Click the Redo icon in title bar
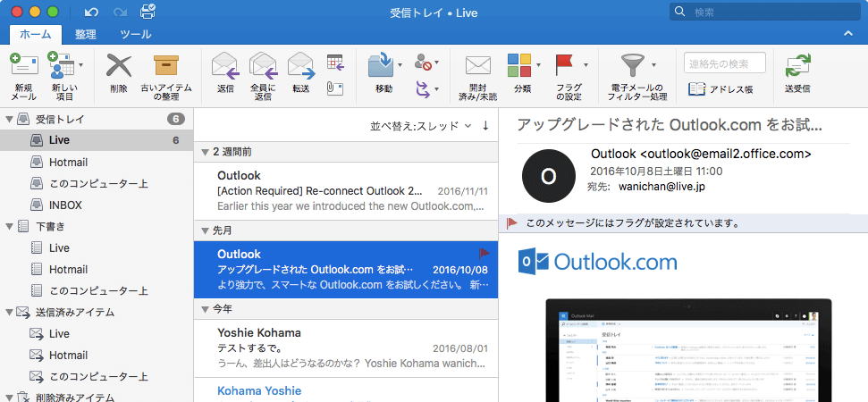The height and width of the screenshot is (402, 868). [x=120, y=12]
